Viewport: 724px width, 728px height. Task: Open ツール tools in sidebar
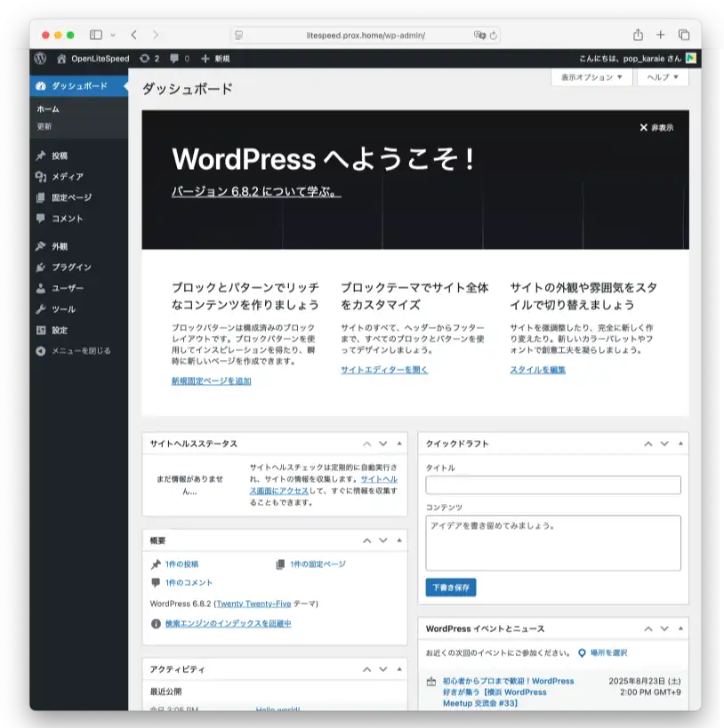click(x=63, y=309)
